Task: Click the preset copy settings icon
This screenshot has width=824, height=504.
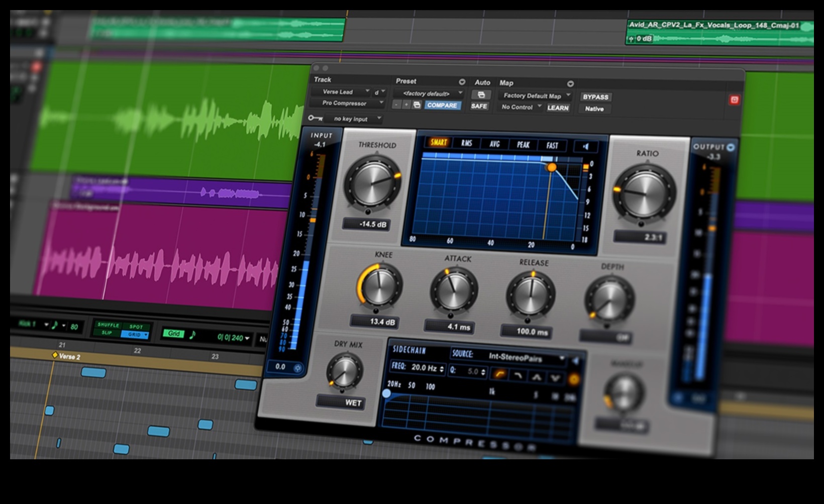Action: [x=417, y=105]
